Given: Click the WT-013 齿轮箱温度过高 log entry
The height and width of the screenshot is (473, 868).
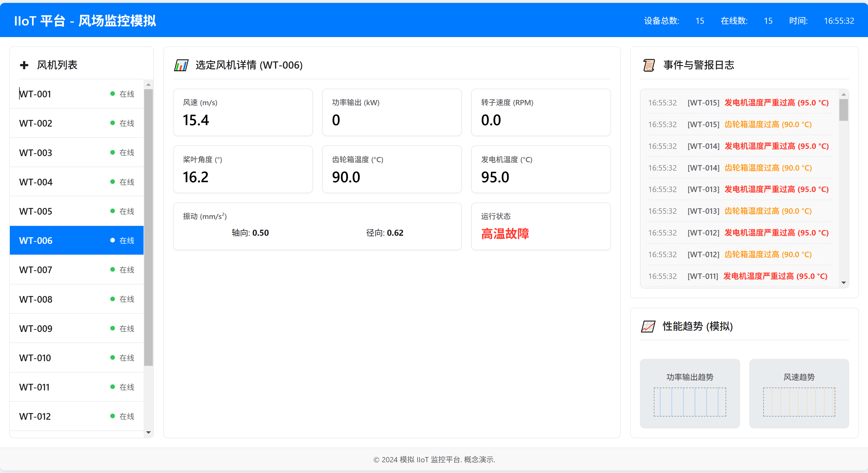Looking at the screenshot, I should point(768,211).
